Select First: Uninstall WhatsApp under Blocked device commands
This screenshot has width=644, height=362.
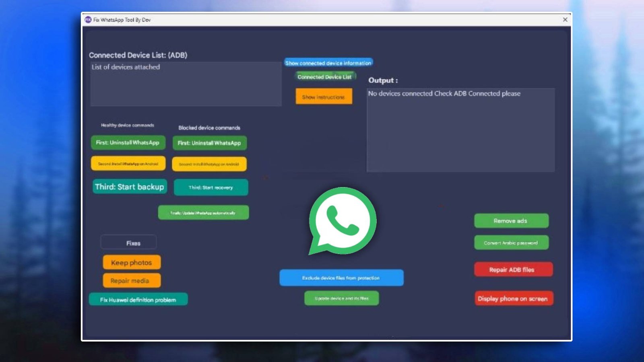click(210, 143)
